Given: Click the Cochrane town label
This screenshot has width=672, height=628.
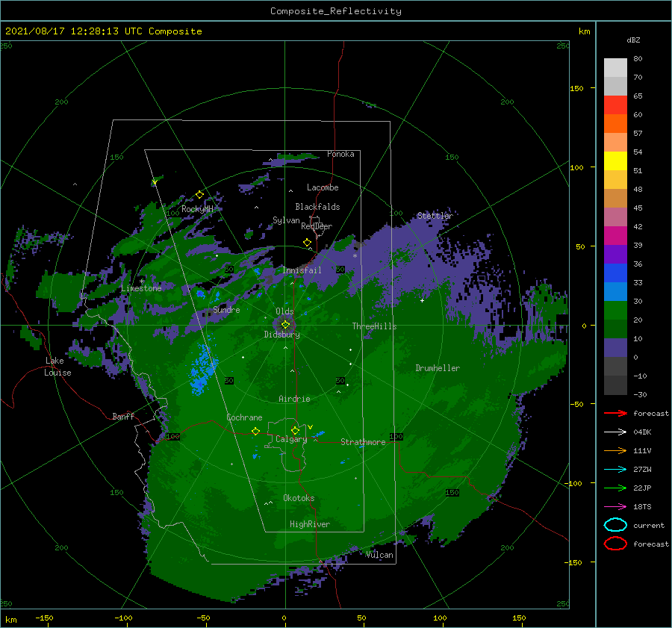Looking at the screenshot, I should (x=244, y=417).
